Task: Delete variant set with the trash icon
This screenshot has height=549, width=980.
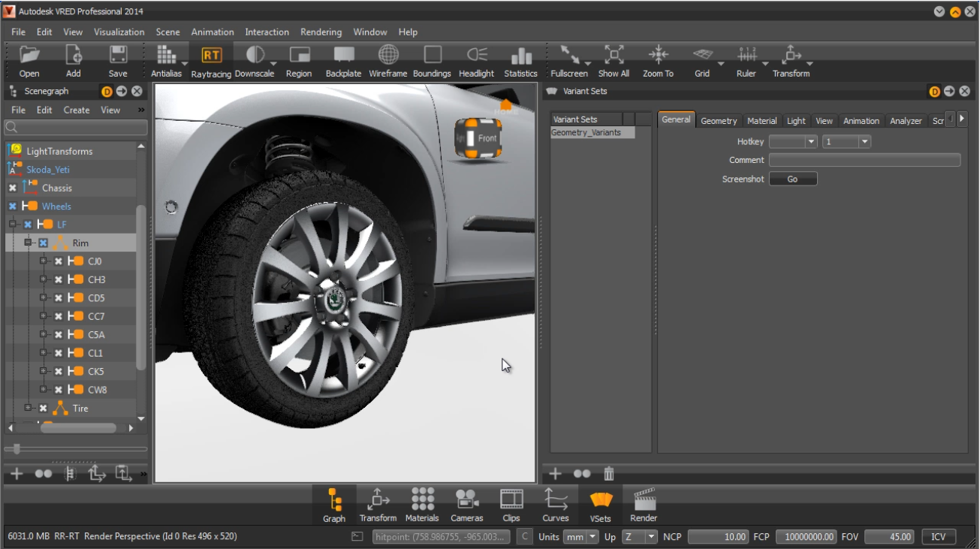Action: [x=609, y=474]
